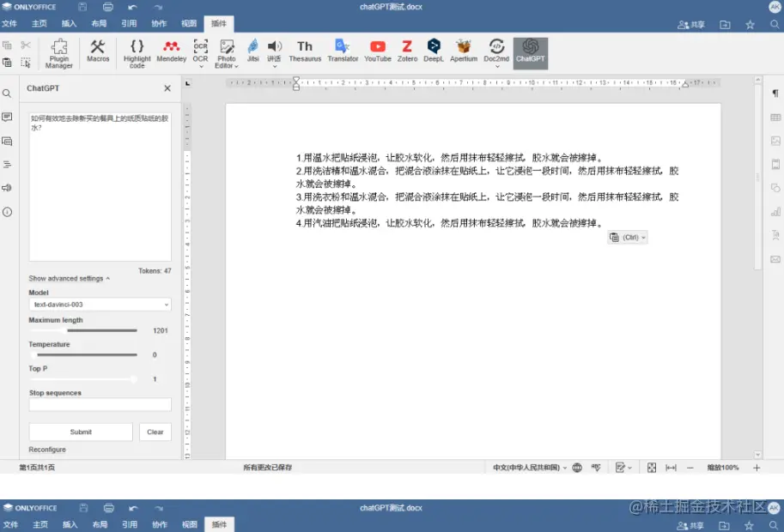
Task: Adjust the Maximum length slider
Action: point(83,330)
